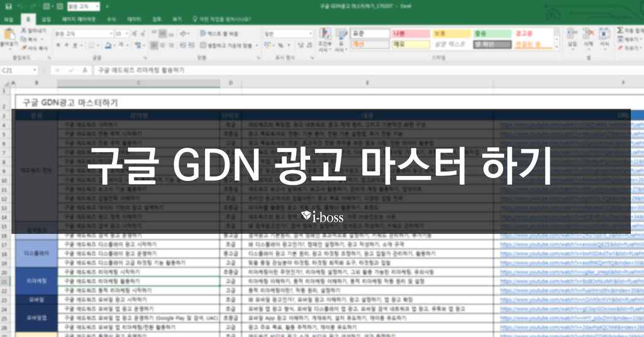
Task: Apply font color 가 icon
Action: pyautogui.click(x=121, y=45)
